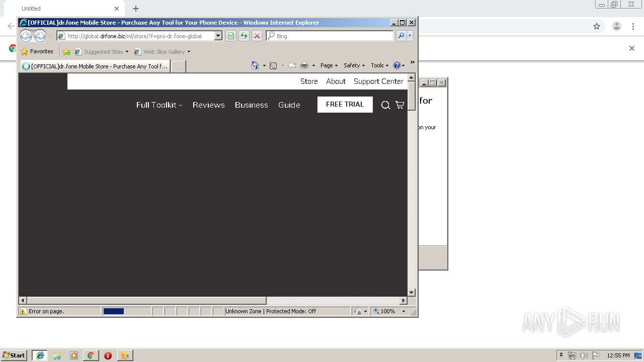Open the Tools menu
This screenshot has height=362, width=644.
pos(380,65)
